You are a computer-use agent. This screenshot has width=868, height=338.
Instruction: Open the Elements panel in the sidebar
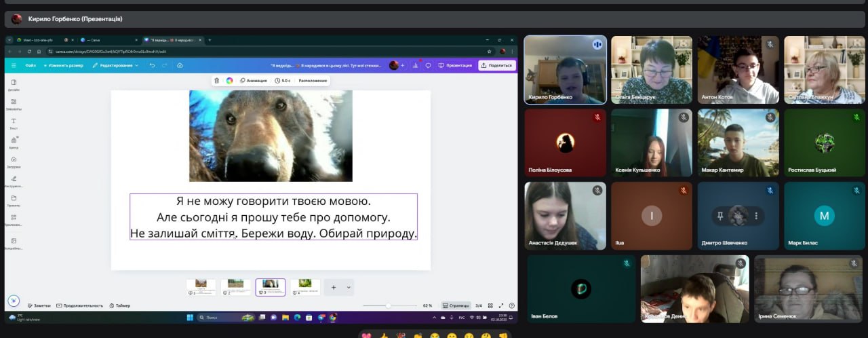(x=14, y=104)
